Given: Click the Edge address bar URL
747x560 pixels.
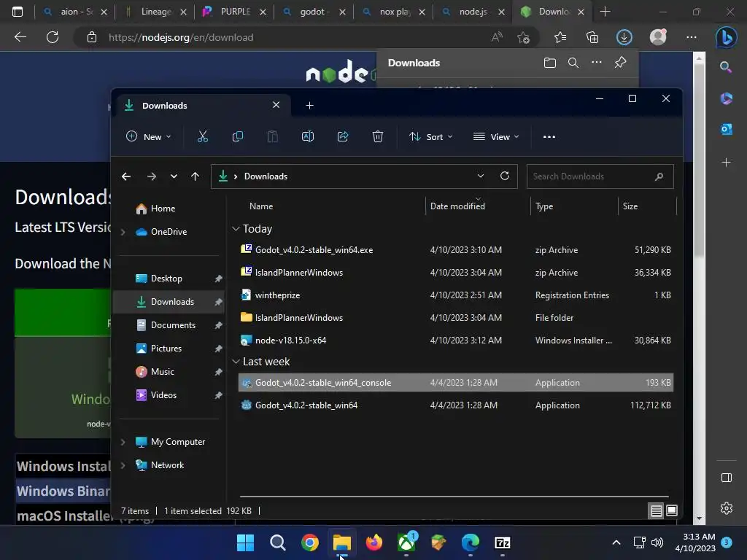Looking at the screenshot, I should click(181, 38).
